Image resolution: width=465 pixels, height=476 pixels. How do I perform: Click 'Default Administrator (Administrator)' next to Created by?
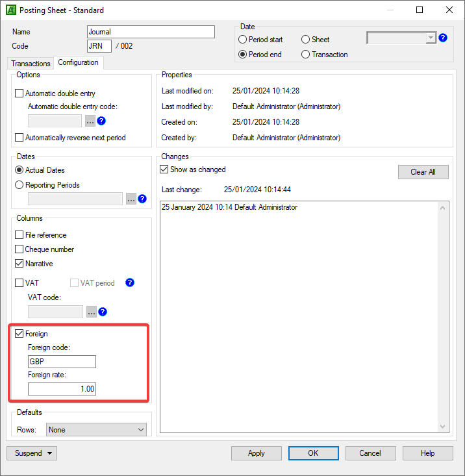(286, 138)
